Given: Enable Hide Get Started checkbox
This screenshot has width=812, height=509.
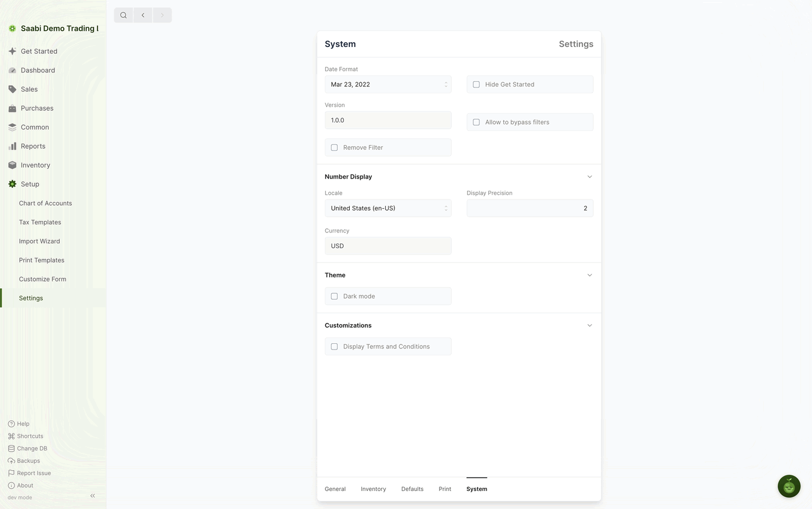Looking at the screenshot, I should coord(476,85).
